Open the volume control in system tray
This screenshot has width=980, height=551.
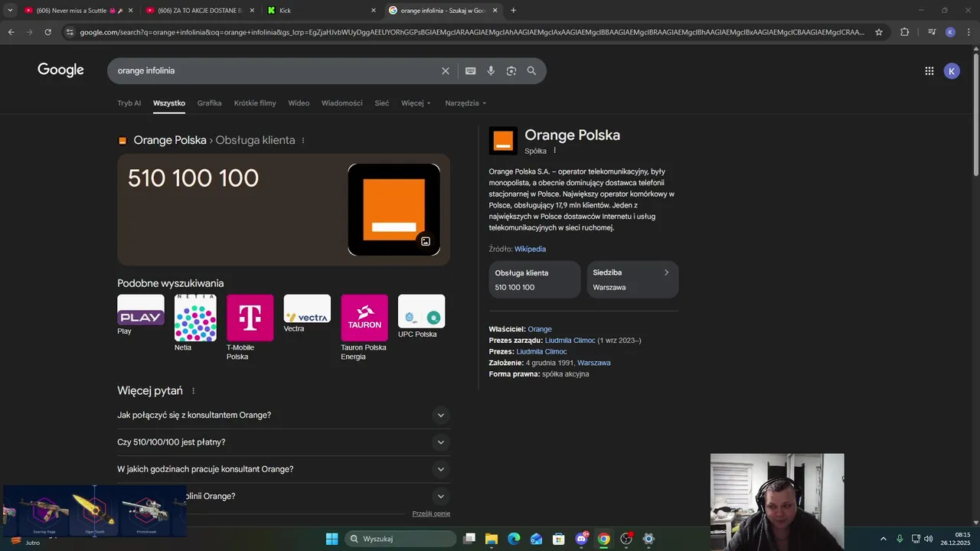coord(929,539)
